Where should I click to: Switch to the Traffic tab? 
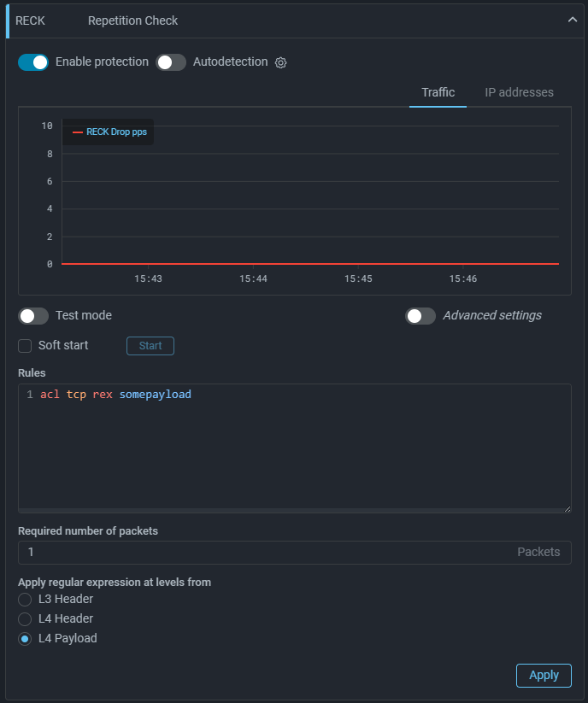point(438,92)
